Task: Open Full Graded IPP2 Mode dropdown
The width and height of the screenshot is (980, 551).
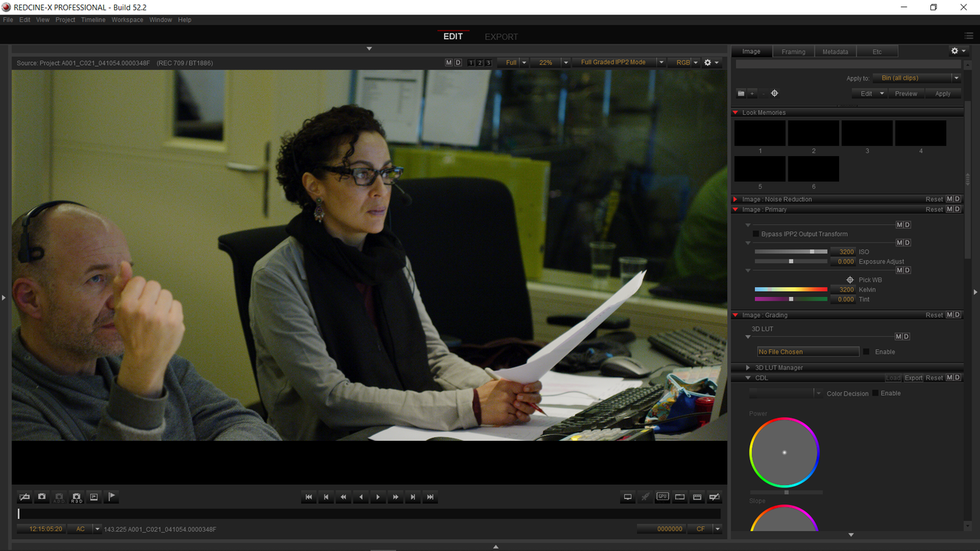Action: tap(619, 63)
